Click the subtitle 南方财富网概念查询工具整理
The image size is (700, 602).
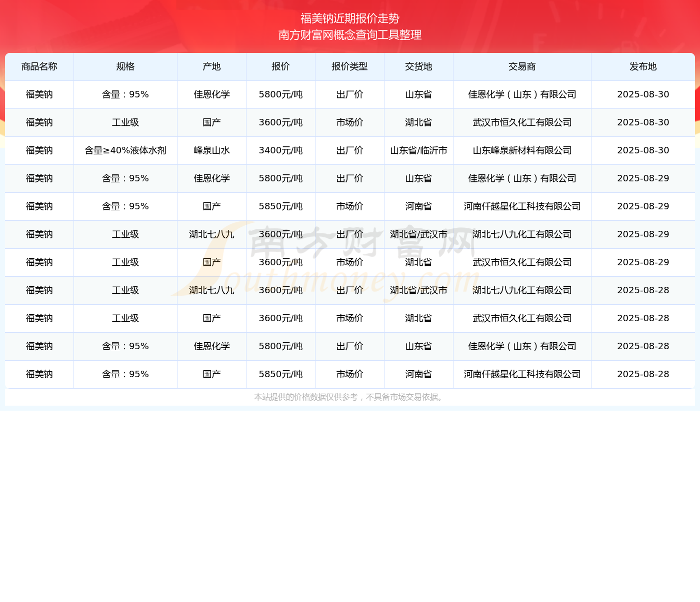coord(350,35)
